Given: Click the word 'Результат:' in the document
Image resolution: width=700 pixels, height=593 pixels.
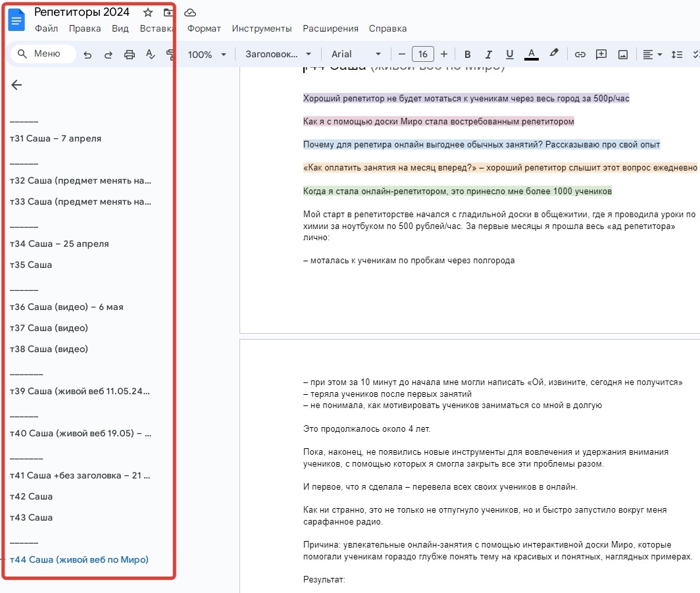Looking at the screenshot, I should point(324,580).
